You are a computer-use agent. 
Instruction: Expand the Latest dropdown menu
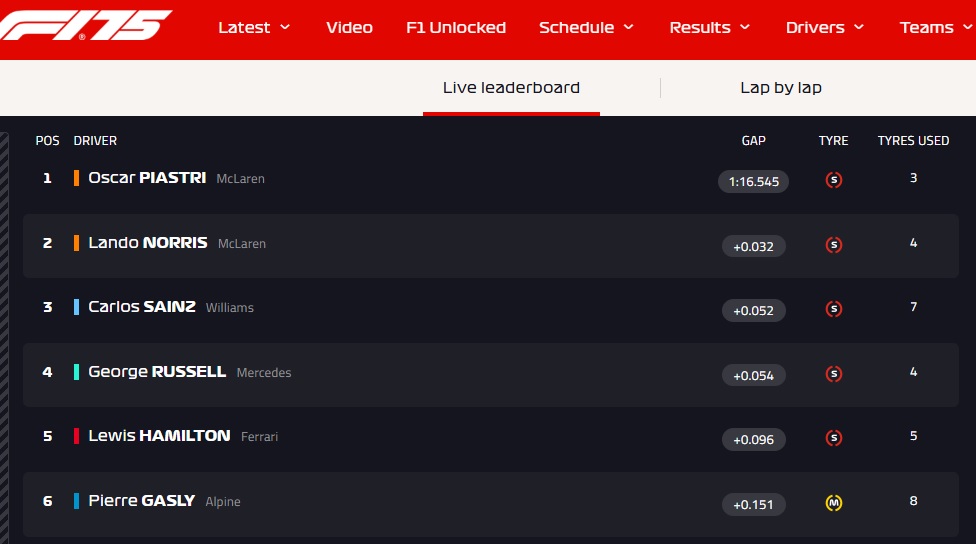point(254,27)
